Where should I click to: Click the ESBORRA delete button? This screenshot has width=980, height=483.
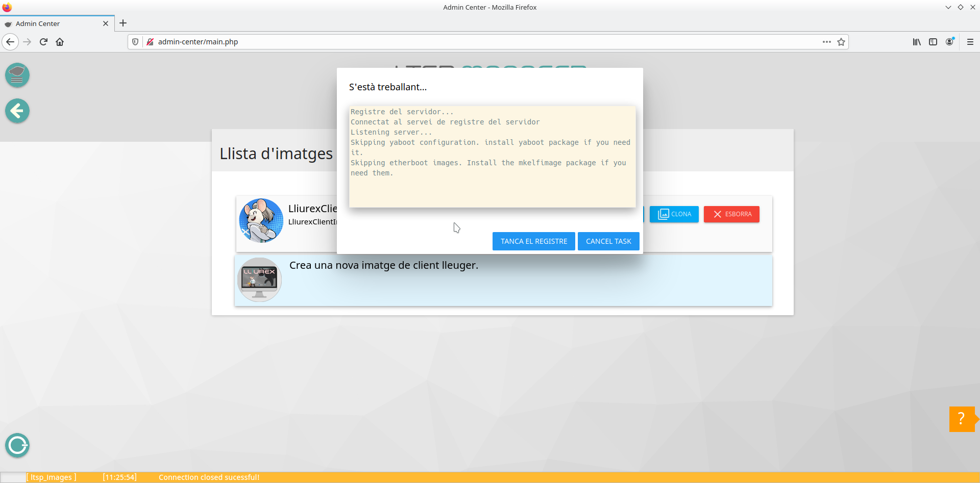tap(731, 214)
